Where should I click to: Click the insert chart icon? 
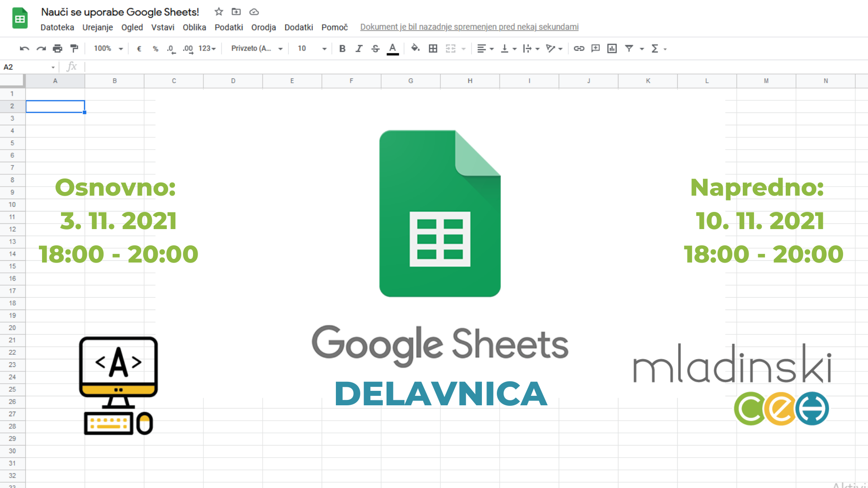pos(612,48)
